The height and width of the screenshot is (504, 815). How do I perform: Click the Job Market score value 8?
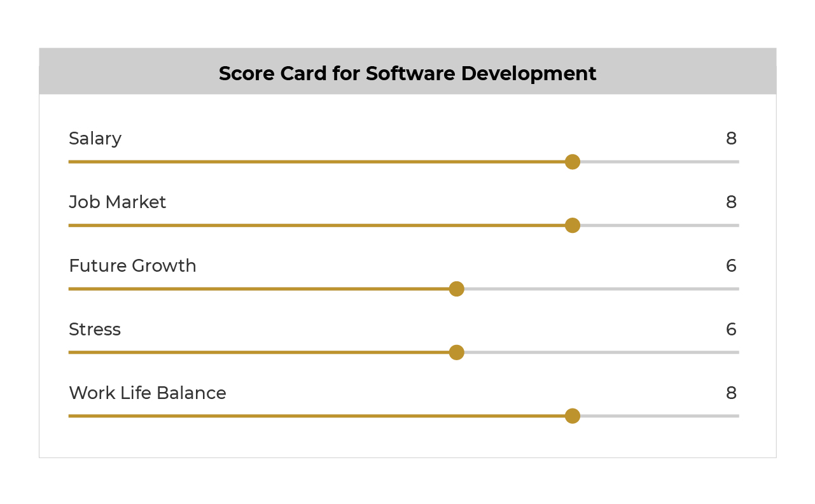(732, 202)
